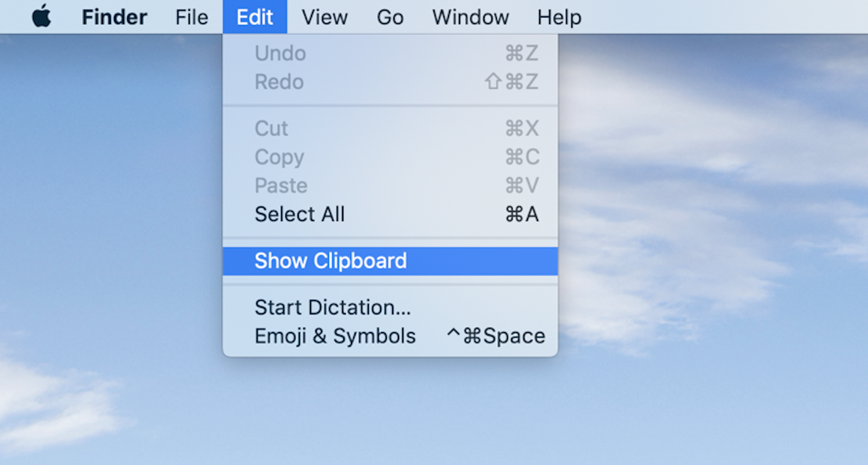
Task: Open the Apple menu
Action: (x=40, y=17)
